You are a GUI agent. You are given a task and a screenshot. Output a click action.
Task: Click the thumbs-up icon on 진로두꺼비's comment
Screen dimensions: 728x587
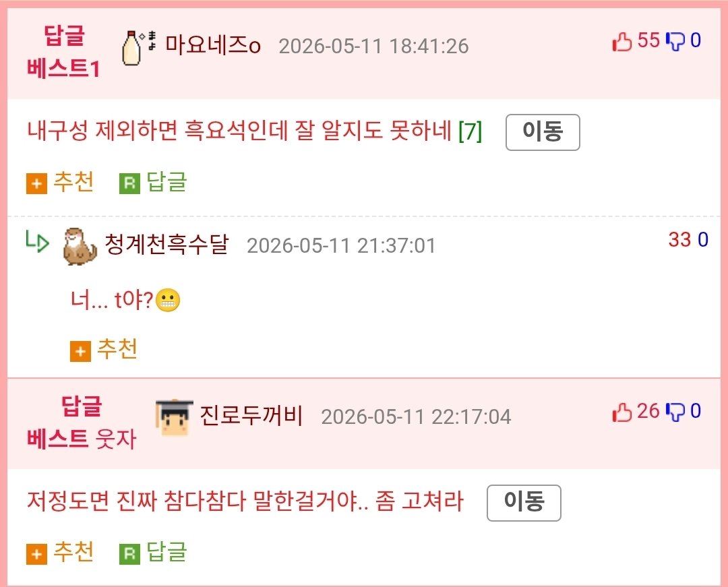pos(622,412)
